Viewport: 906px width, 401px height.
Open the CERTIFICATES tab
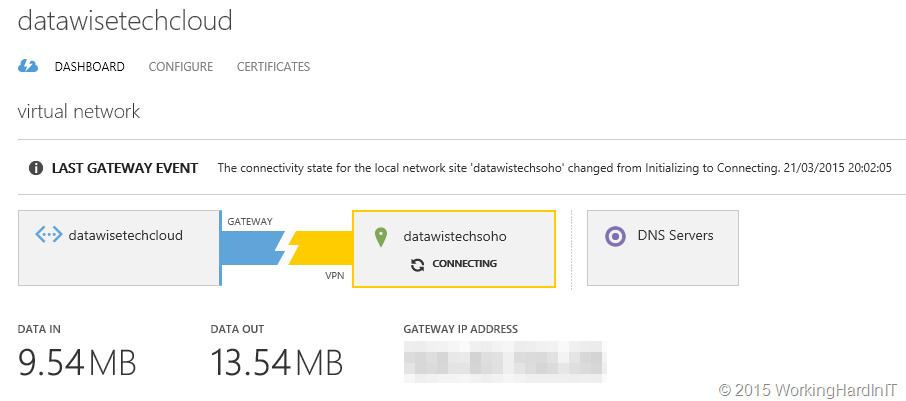273,66
